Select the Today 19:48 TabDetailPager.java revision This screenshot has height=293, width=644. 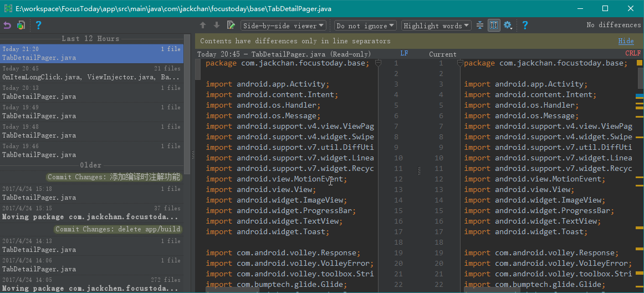click(x=91, y=131)
